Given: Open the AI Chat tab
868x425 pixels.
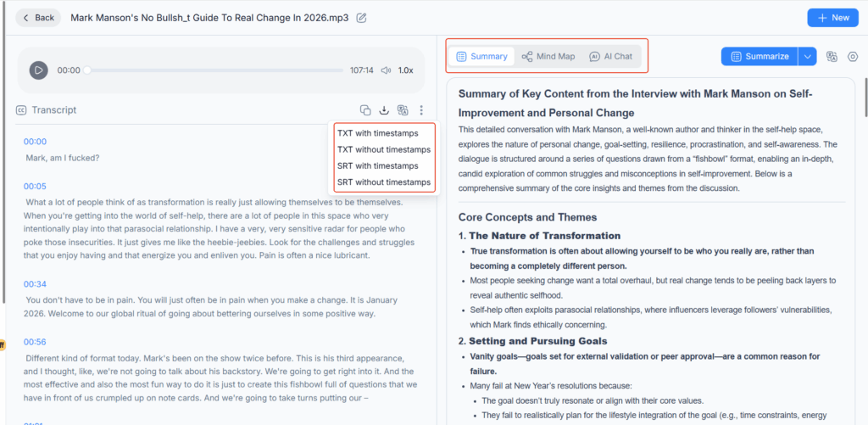Looking at the screenshot, I should pos(611,57).
